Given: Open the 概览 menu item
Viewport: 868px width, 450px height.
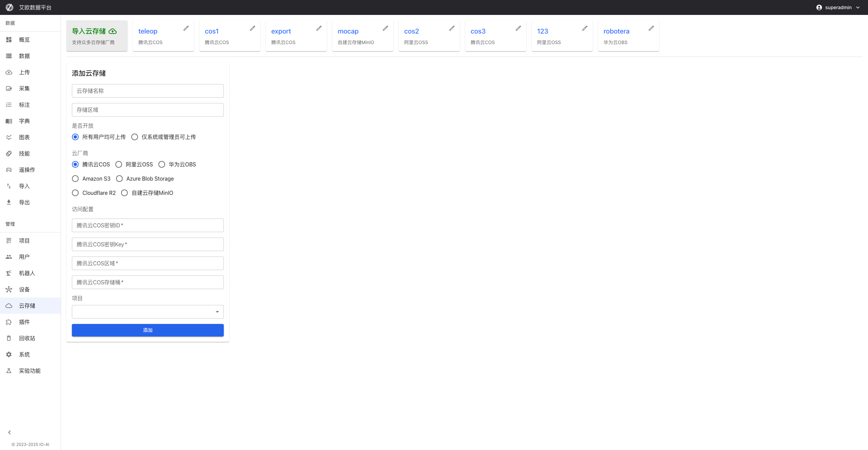Looking at the screenshot, I should click(31, 40).
